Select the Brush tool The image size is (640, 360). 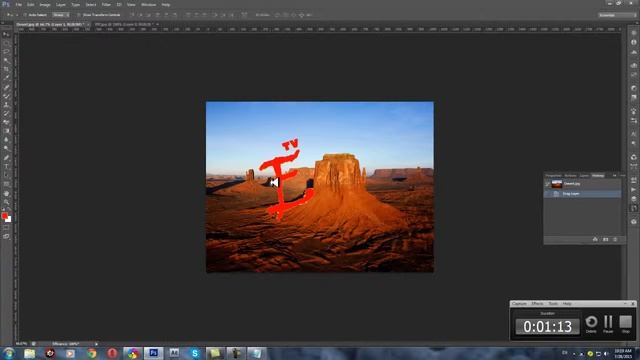click(x=6, y=96)
